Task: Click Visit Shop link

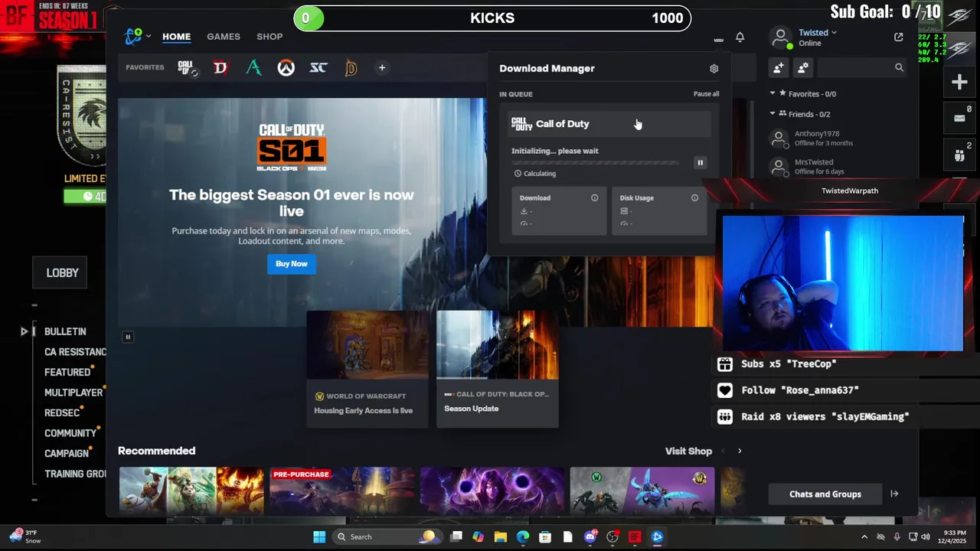Action: pos(688,452)
